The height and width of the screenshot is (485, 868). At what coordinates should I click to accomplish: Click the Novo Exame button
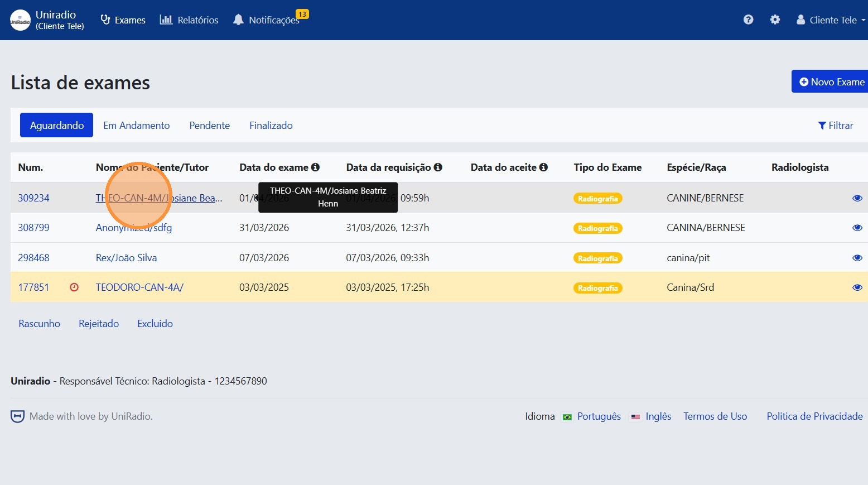click(x=831, y=81)
